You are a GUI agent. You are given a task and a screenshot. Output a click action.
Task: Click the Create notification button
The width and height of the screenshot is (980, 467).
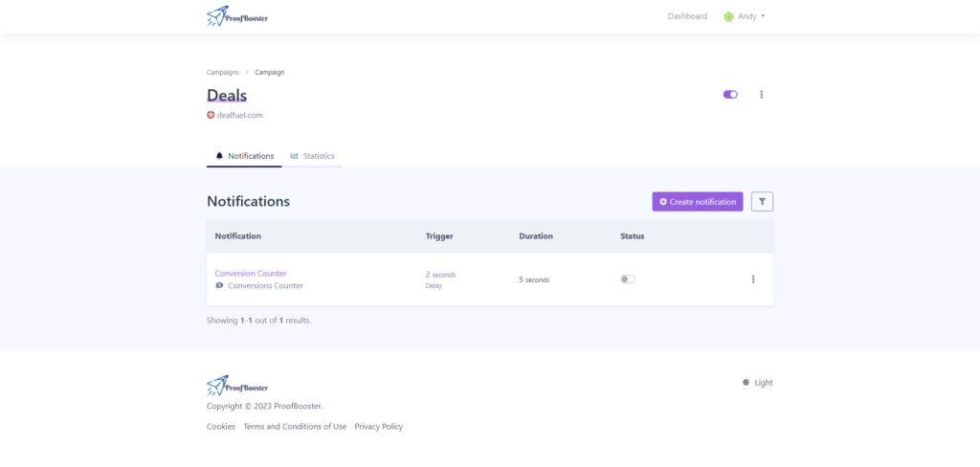click(x=698, y=201)
